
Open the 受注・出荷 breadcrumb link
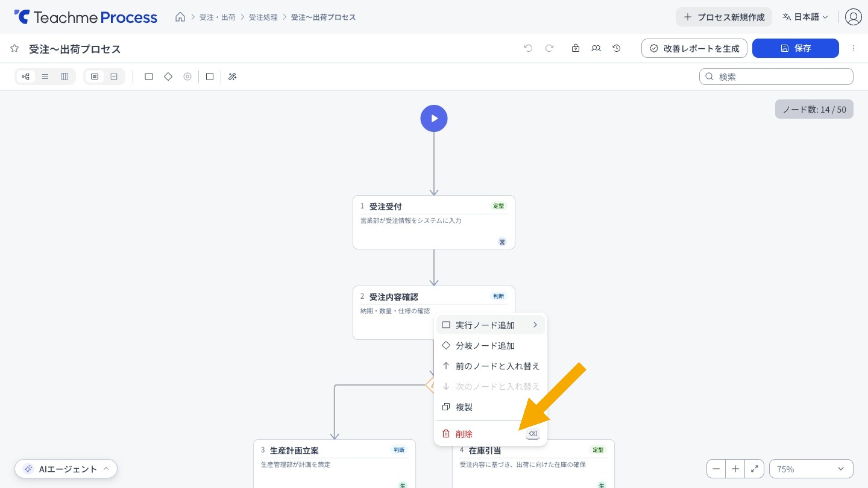(218, 17)
